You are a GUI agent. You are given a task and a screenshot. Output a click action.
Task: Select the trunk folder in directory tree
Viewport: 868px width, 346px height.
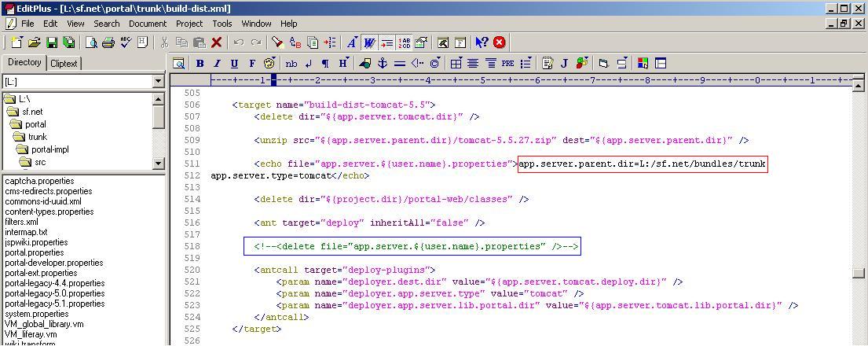click(x=37, y=137)
